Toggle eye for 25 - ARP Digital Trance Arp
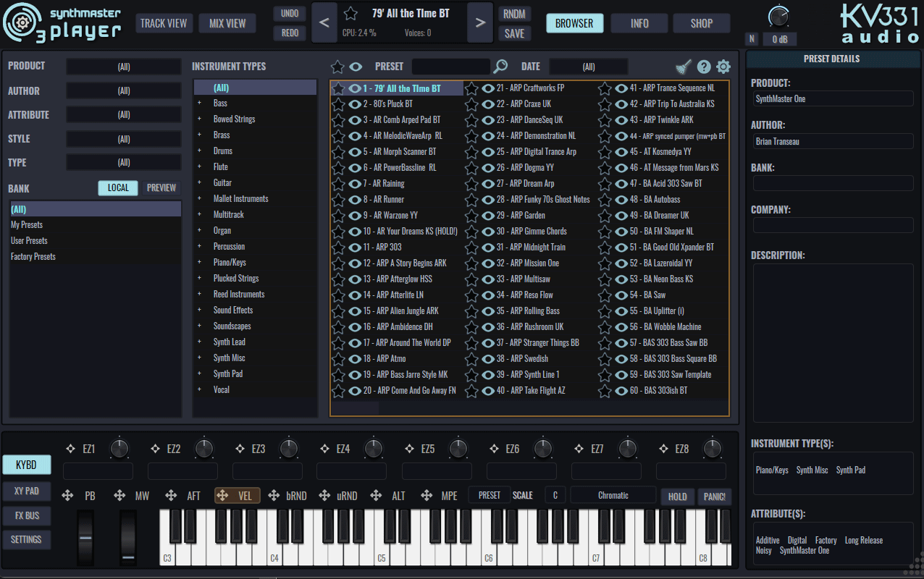This screenshot has height=579, width=924. pyautogui.click(x=488, y=152)
